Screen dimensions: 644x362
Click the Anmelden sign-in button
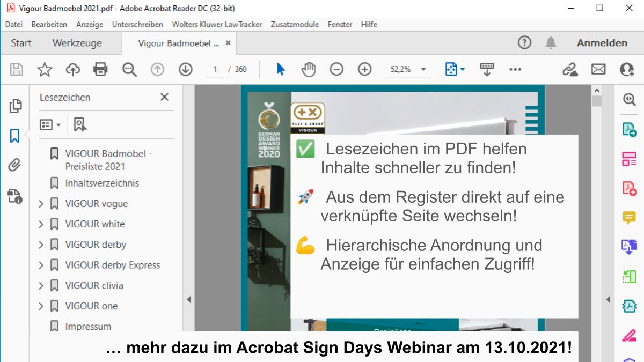[602, 43]
